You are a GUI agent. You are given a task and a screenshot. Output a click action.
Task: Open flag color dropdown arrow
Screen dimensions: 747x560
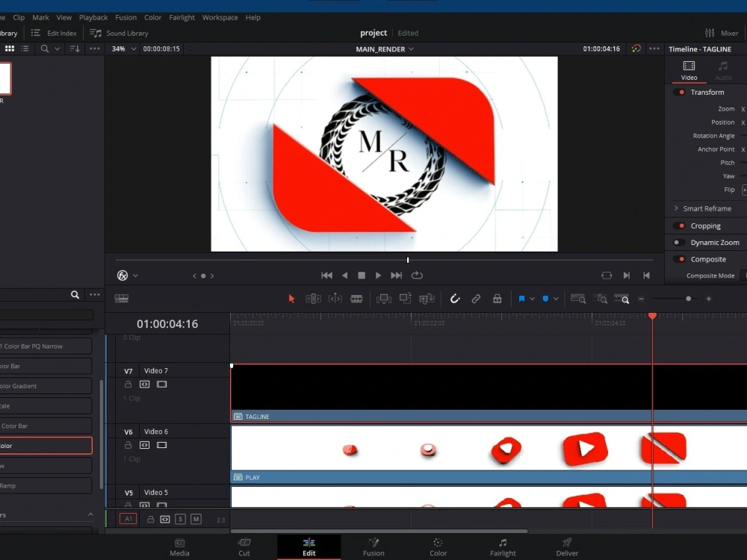point(532,299)
